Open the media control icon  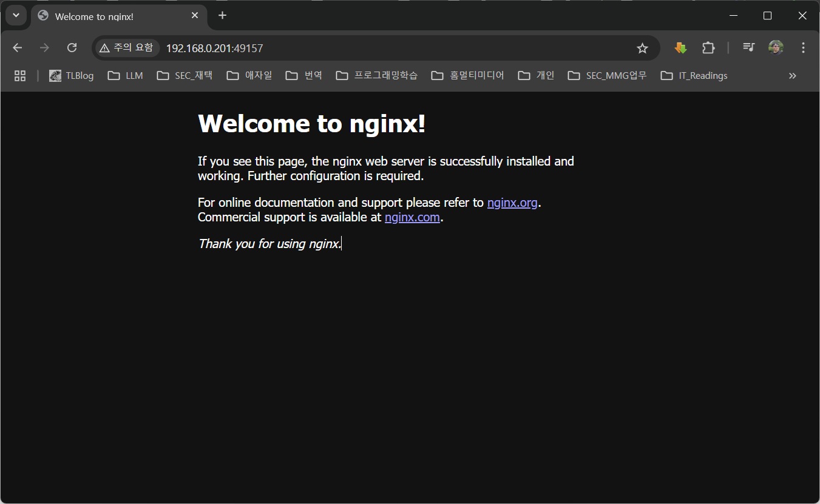(748, 47)
